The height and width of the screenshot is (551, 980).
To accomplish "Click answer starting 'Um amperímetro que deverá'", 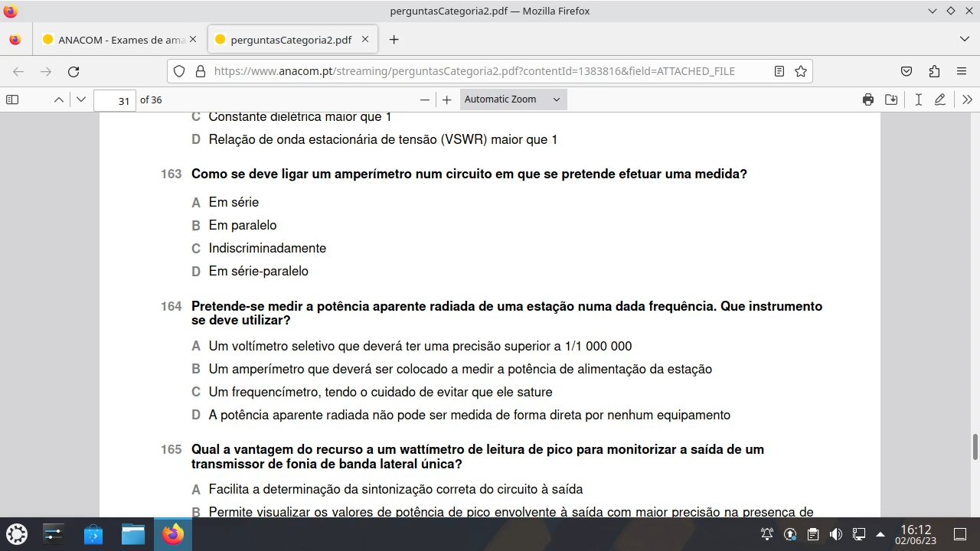I will pos(460,370).
